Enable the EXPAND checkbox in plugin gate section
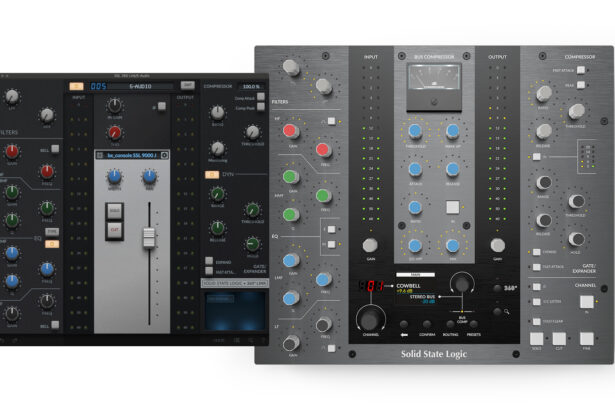The height and width of the screenshot is (410, 615). click(x=209, y=261)
